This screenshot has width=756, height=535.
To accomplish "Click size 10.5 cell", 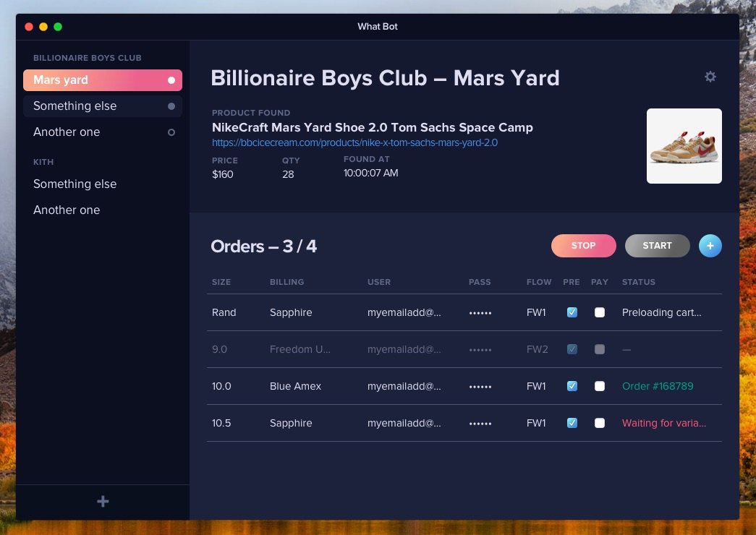I will (x=221, y=423).
